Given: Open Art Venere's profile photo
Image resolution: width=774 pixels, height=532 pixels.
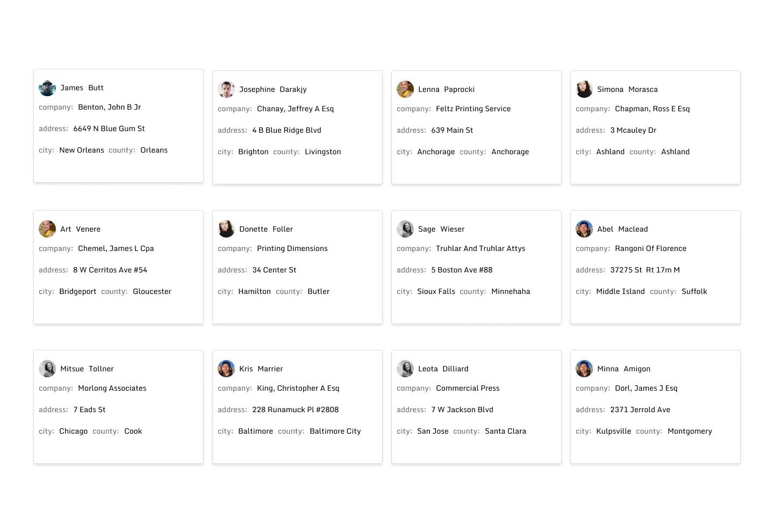Looking at the screenshot, I should 47,229.
